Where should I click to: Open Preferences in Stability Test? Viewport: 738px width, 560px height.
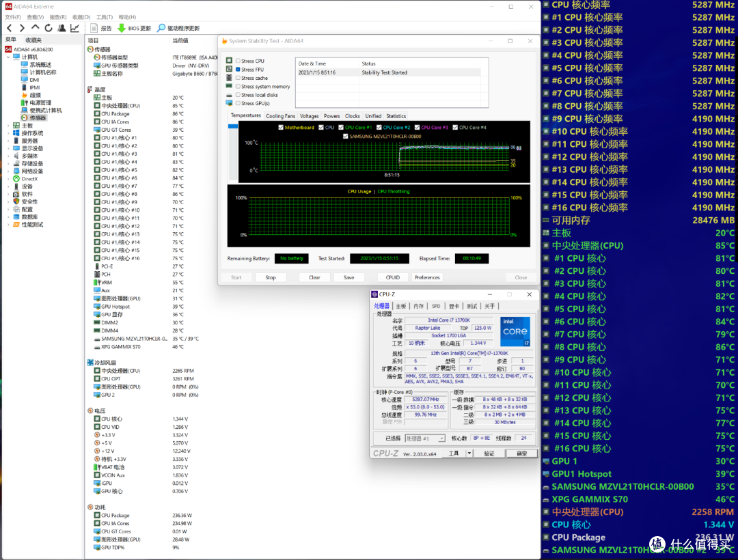pos(427,277)
